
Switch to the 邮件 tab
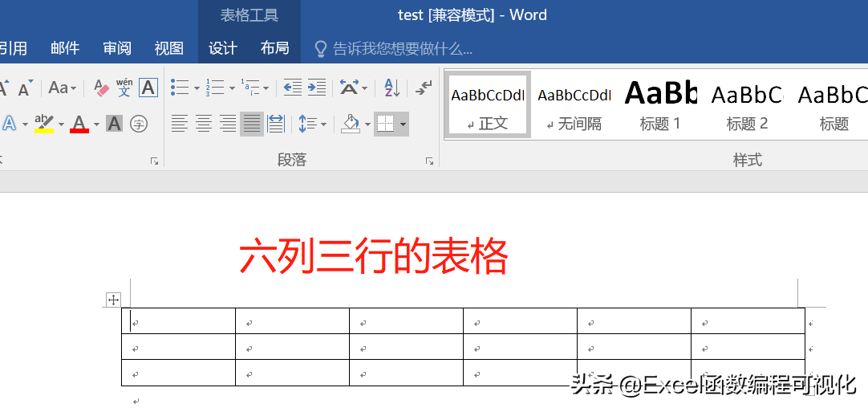click(65, 48)
